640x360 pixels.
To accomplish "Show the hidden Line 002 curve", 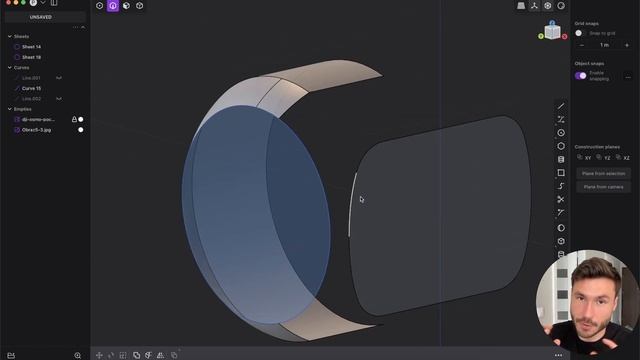I will pos(59,99).
